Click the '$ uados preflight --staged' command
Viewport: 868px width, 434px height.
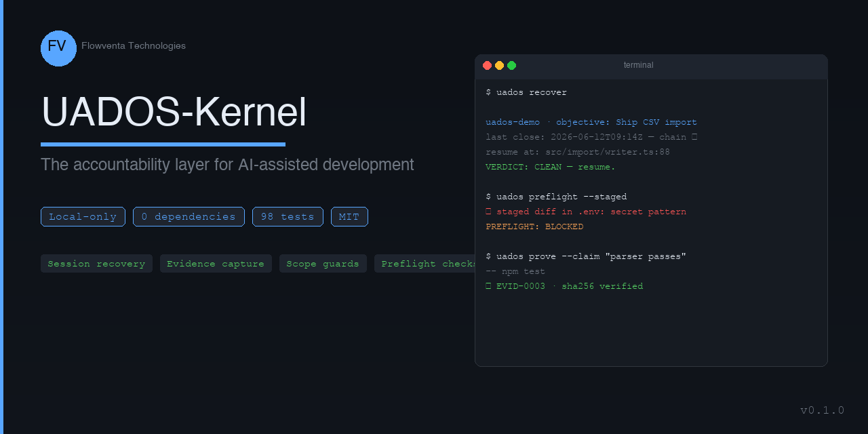point(556,197)
